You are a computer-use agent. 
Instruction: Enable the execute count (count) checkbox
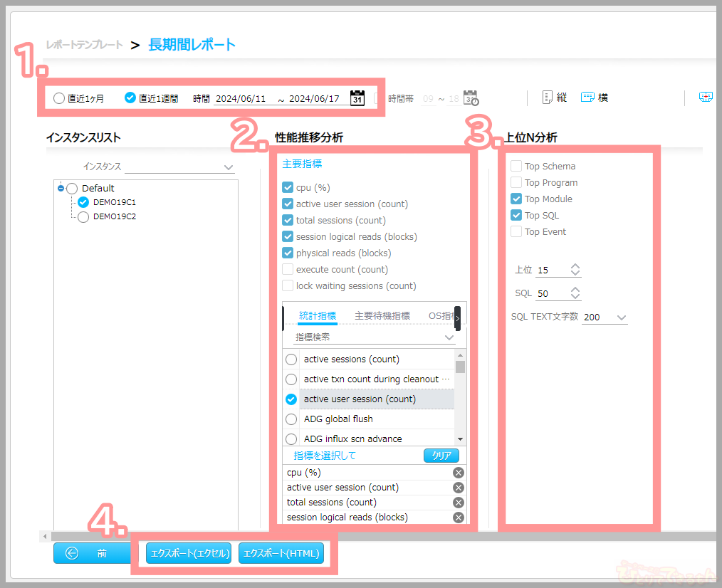click(x=288, y=270)
